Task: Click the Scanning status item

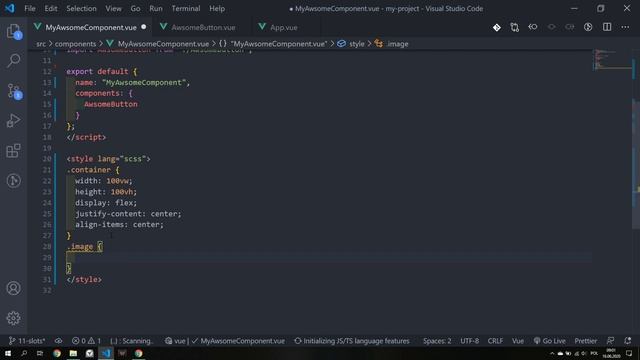Action: click(x=132, y=340)
